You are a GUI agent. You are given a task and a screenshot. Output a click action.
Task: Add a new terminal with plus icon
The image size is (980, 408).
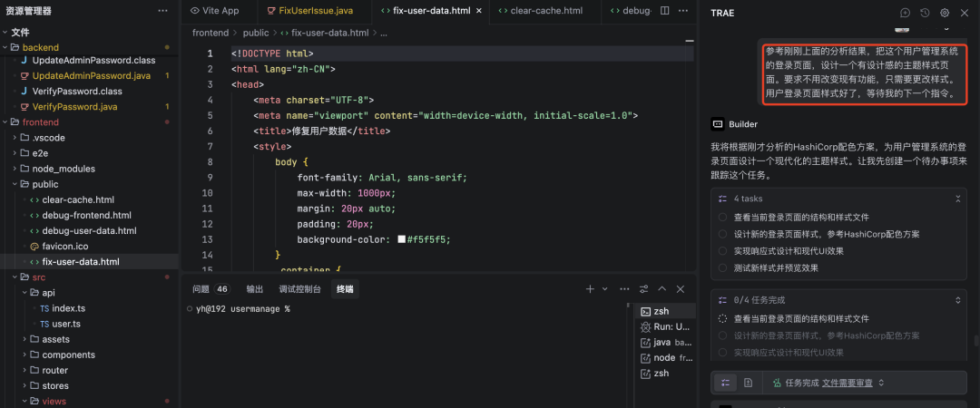590,289
